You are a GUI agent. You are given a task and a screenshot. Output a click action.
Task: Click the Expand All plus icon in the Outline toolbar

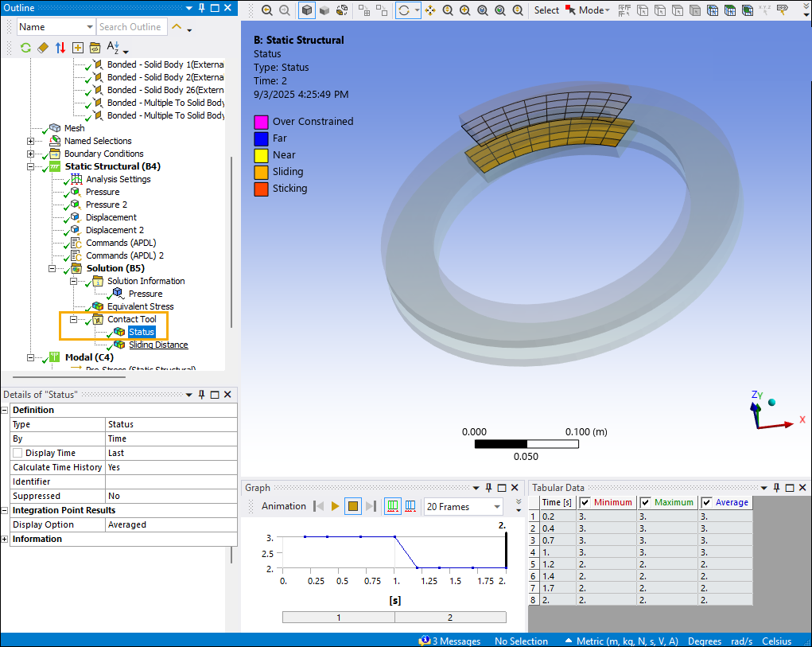point(77,48)
